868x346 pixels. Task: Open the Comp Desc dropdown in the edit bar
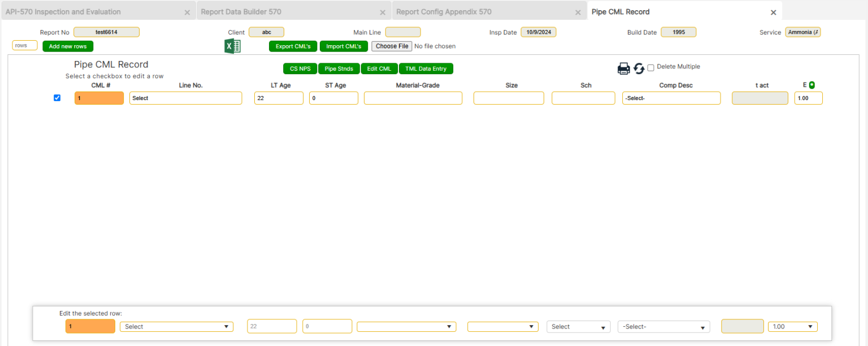[663, 326]
